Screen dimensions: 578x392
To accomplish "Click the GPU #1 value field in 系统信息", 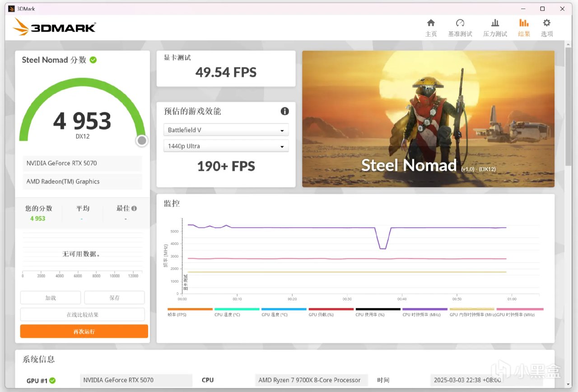I will [136, 380].
